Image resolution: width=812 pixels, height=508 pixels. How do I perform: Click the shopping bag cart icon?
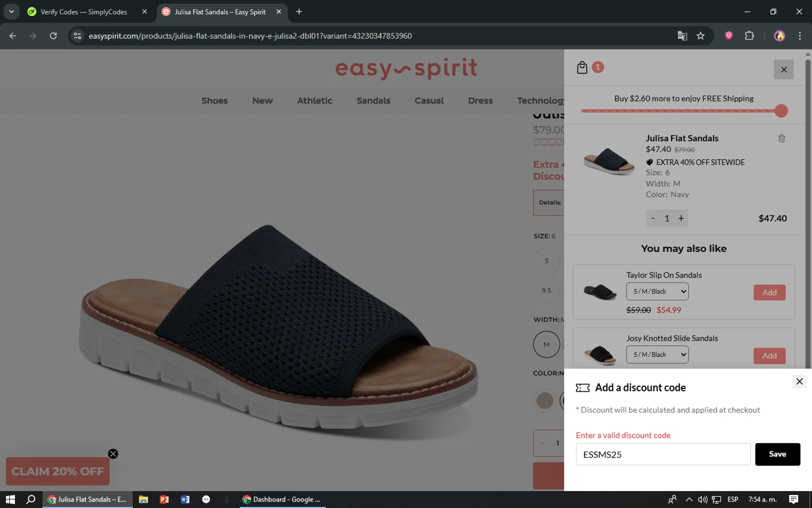pos(582,67)
